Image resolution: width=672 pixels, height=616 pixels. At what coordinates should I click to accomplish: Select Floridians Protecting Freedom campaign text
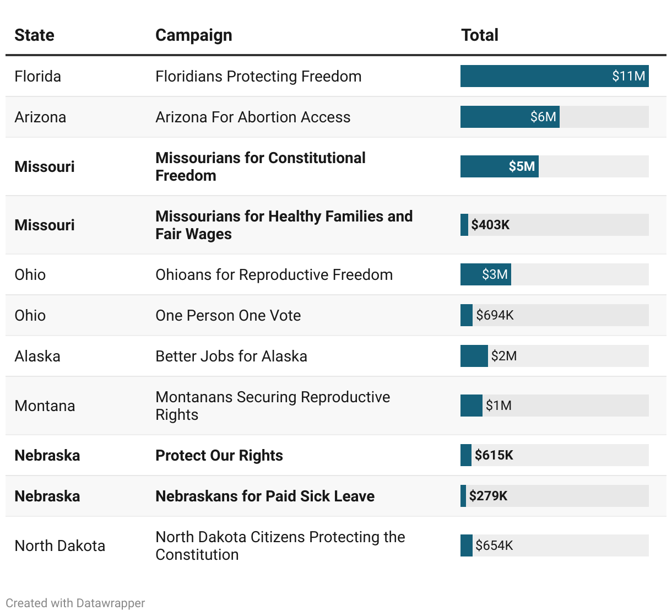pos(258,76)
